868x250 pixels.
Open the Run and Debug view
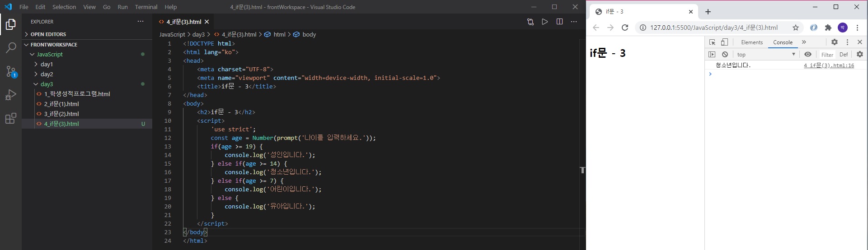coord(11,95)
